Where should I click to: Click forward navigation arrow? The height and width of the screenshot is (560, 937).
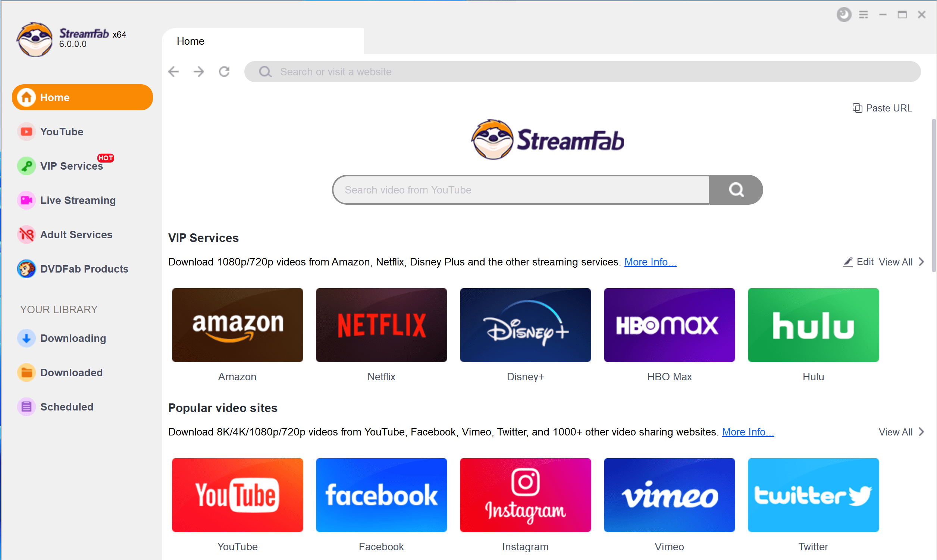(199, 71)
